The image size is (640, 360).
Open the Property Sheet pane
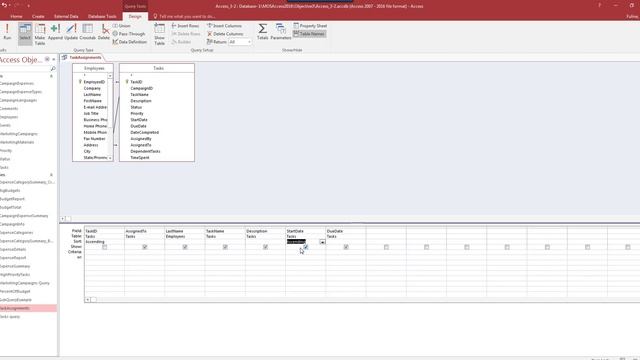click(310, 26)
